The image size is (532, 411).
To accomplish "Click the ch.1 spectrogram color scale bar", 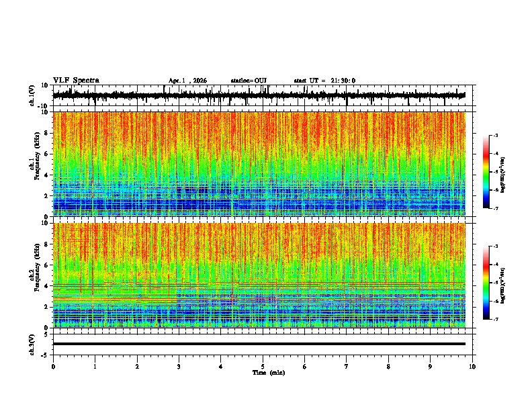I will (x=486, y=172).
